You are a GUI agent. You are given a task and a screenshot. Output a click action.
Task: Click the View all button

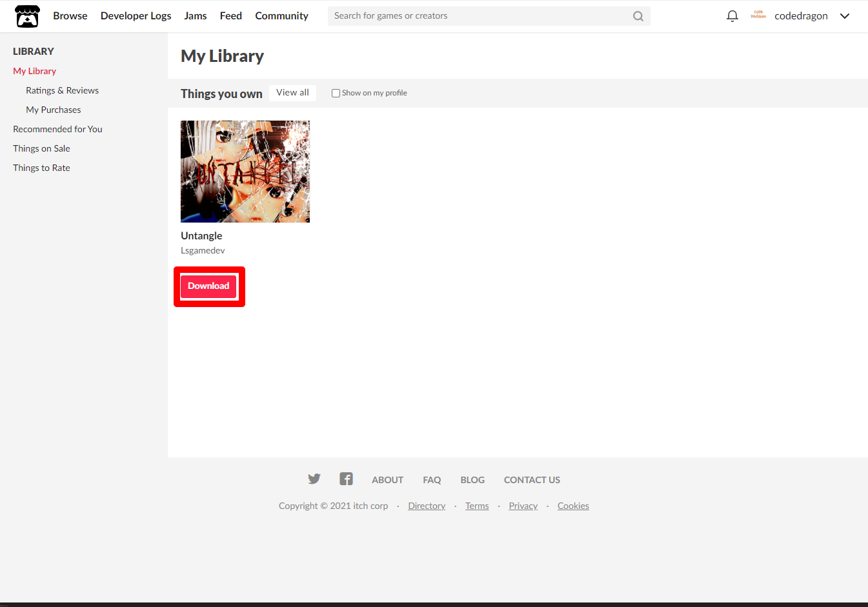tap(293, 93)
